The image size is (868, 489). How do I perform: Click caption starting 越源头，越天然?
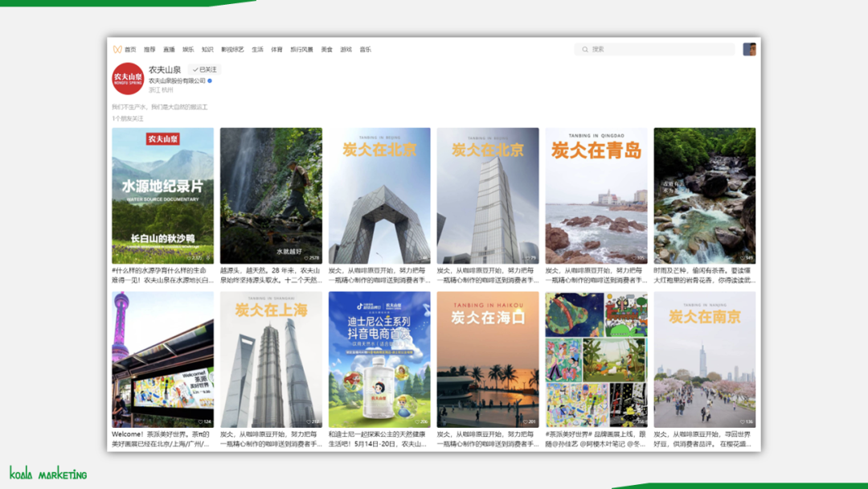272,275
